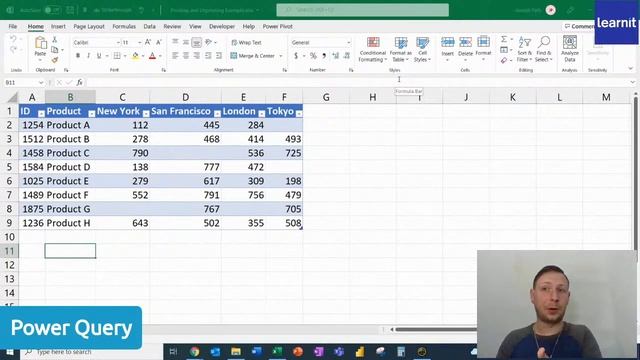Click cell containing Product D
This screenshot has width=640, height=360.
point(70,167)
